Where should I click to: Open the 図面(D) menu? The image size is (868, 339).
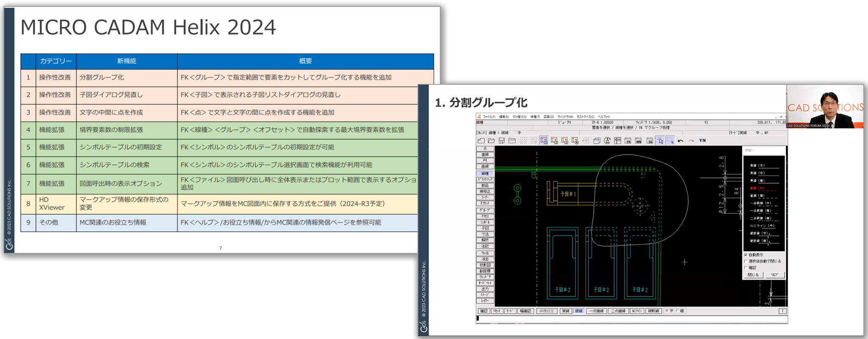[549, 117]
